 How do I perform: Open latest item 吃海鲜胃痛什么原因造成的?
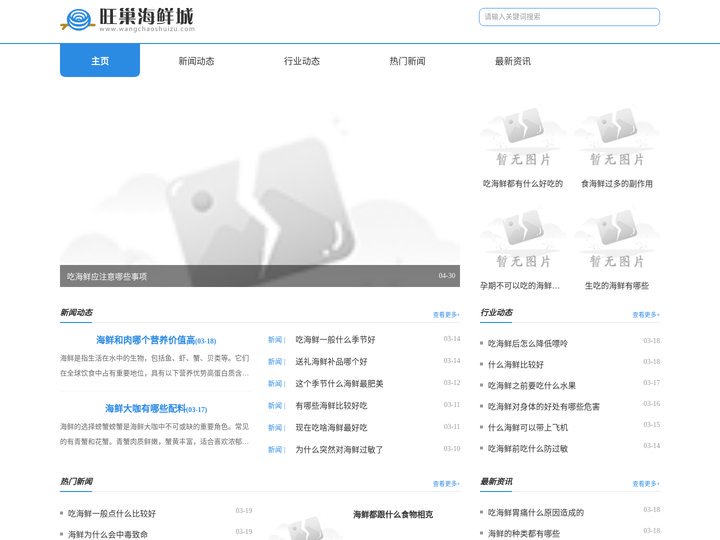click(x=535, y=512)
